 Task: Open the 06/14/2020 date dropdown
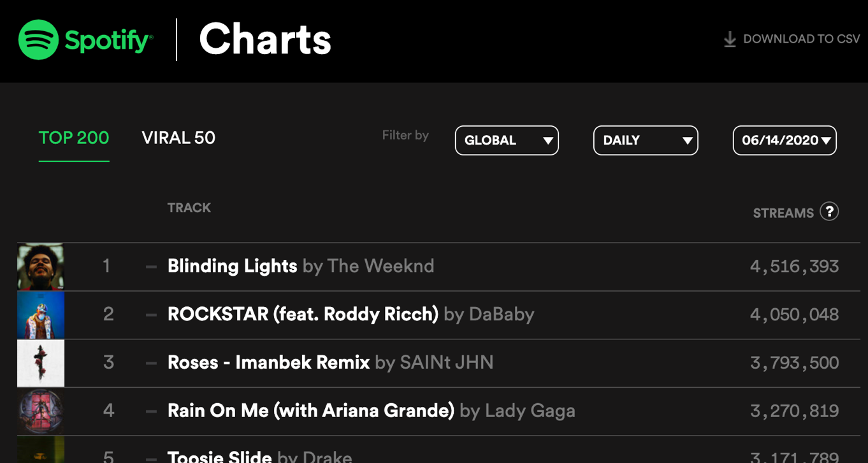tap(785, 140)
